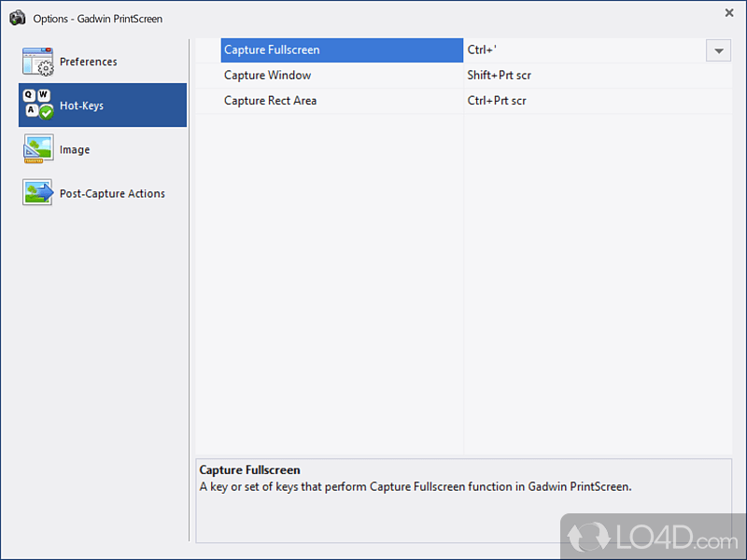This screenshot has width=747, height=560.
Task: Click the Hot-Keys keyboard keys icon
Action: click(x=35, y=105)
